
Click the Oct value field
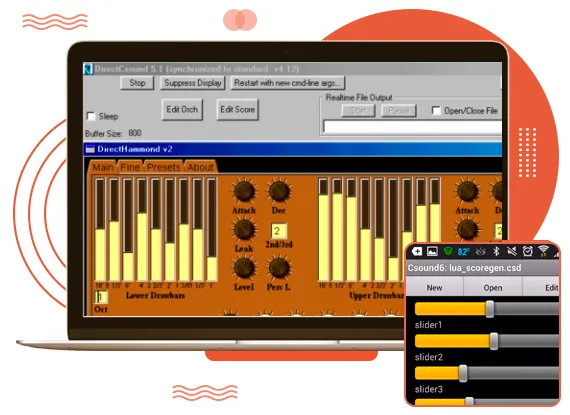tap(101, 297)
